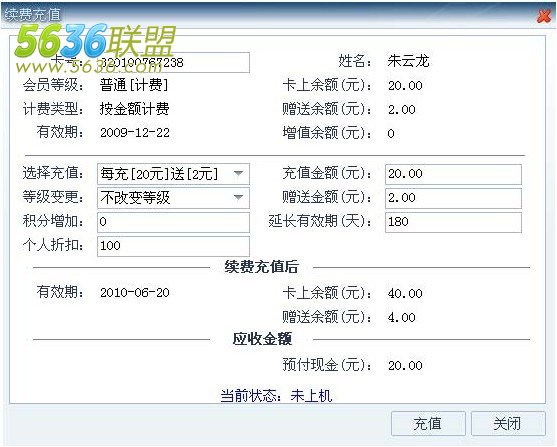The width and height of the screenshot is (557, 447).
Task: Click the 充值金额 input field
Action: pyautogui.click(x=453, y=174)
